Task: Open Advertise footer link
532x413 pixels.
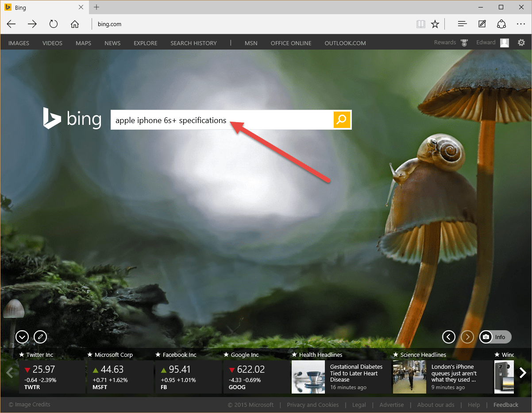Action: pyautogui.click(x=392, y=405)
